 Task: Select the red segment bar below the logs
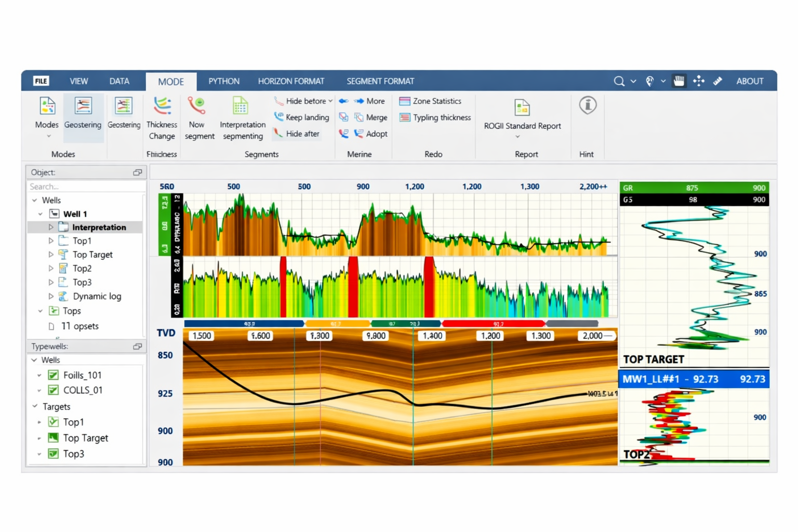[493, 324]
